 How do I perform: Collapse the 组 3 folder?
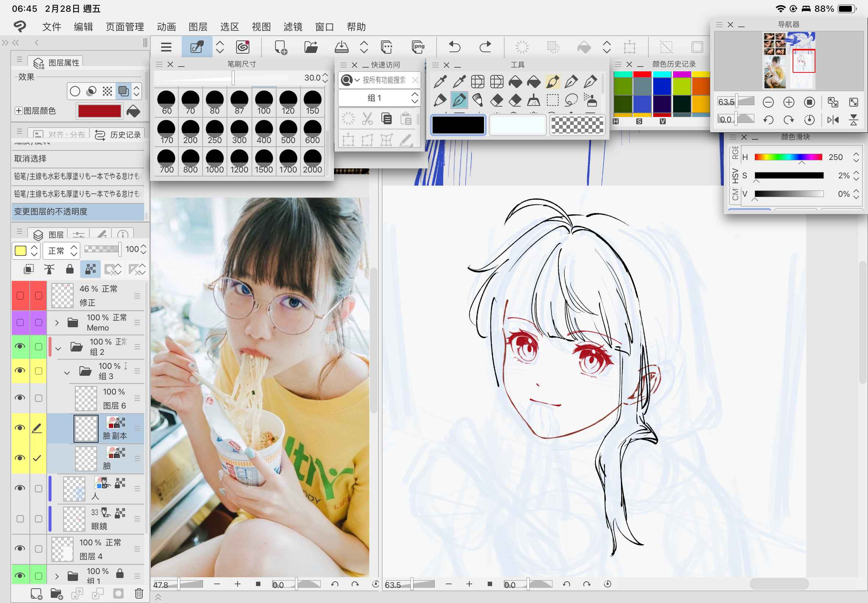[x=67, y=372]
